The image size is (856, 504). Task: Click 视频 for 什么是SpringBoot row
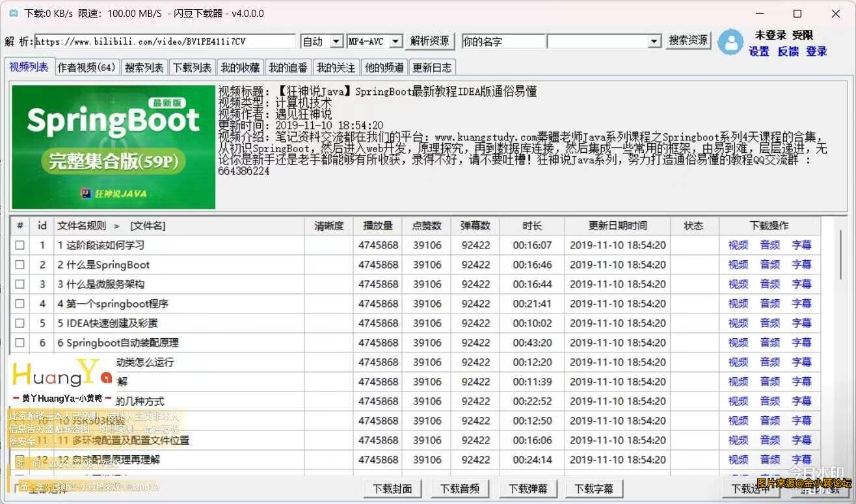pos(738,265)
